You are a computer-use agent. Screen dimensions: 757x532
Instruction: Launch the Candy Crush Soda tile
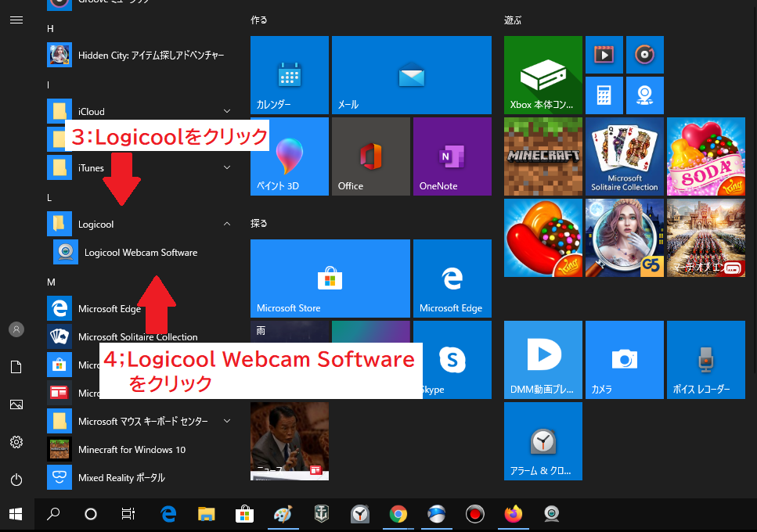[706, 156]
